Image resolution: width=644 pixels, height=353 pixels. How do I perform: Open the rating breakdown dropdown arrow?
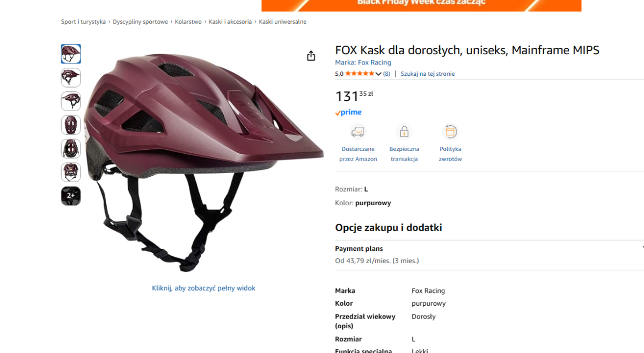click(x=378, y=74)
